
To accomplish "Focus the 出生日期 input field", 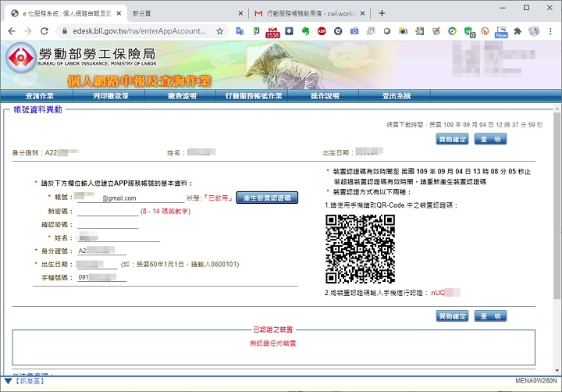I will [97, 264].
